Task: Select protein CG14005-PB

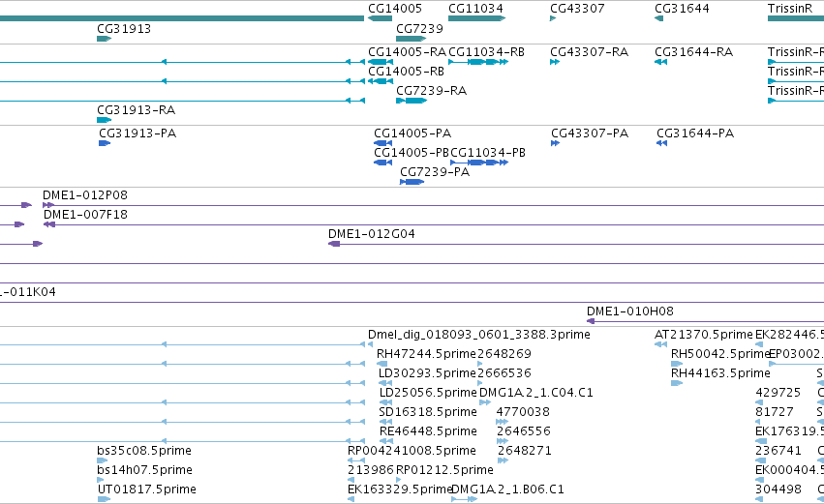Action: (x=383, y=163)
